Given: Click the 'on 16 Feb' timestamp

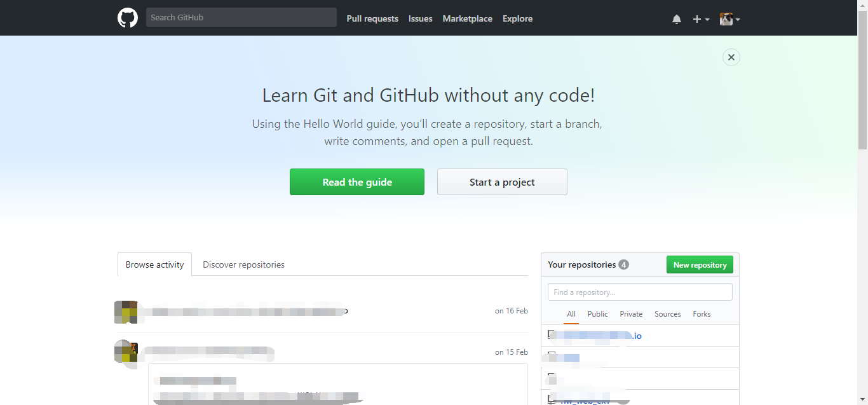Looking at the screenshot, I should tap(512, 311).
